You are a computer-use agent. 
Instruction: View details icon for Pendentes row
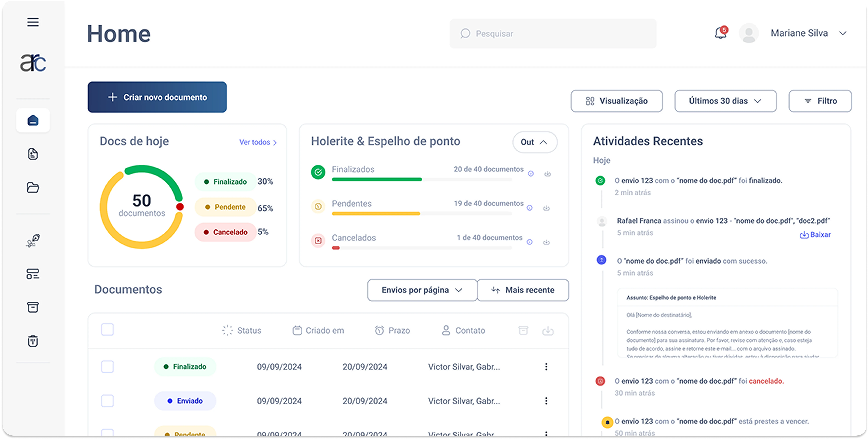[530, 208]
